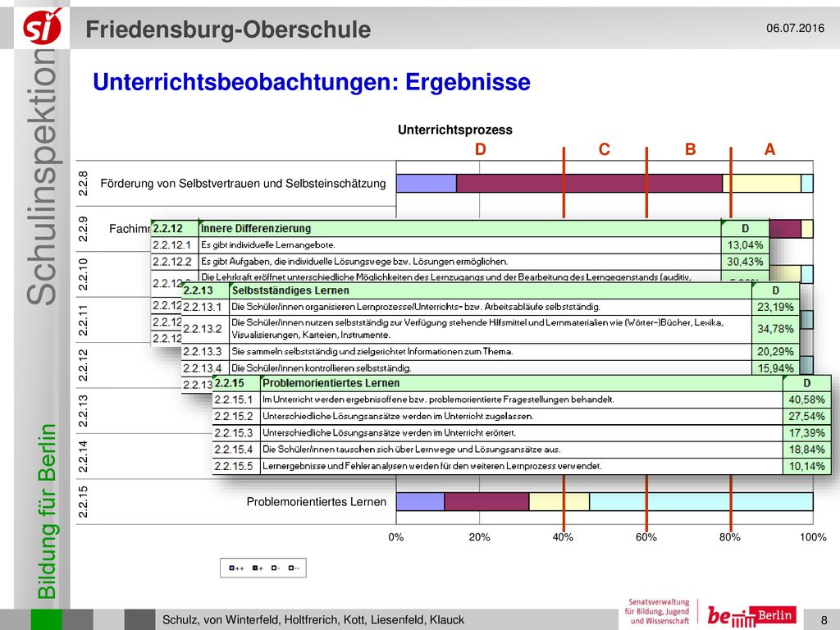This screenshot has height=630, width=840.
Task: Click the row number '2.2.15.3'
Action: [x=234, y=433]
